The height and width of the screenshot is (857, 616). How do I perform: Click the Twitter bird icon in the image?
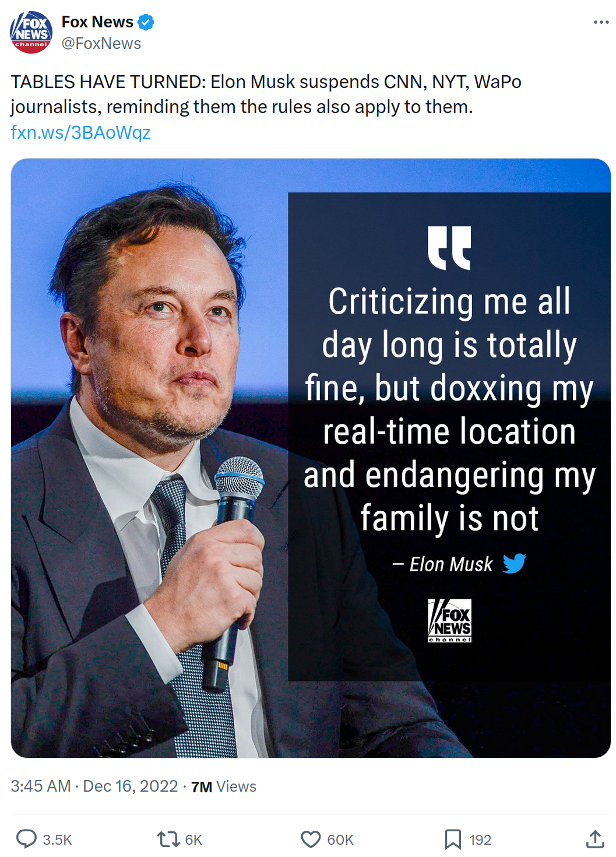(x=515, y=564)
